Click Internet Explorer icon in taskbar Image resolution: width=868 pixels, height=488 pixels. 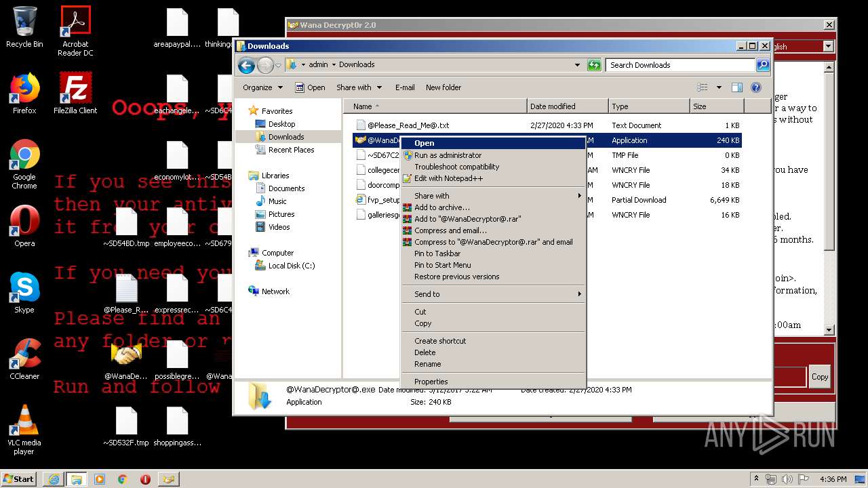tap(54, 479)
